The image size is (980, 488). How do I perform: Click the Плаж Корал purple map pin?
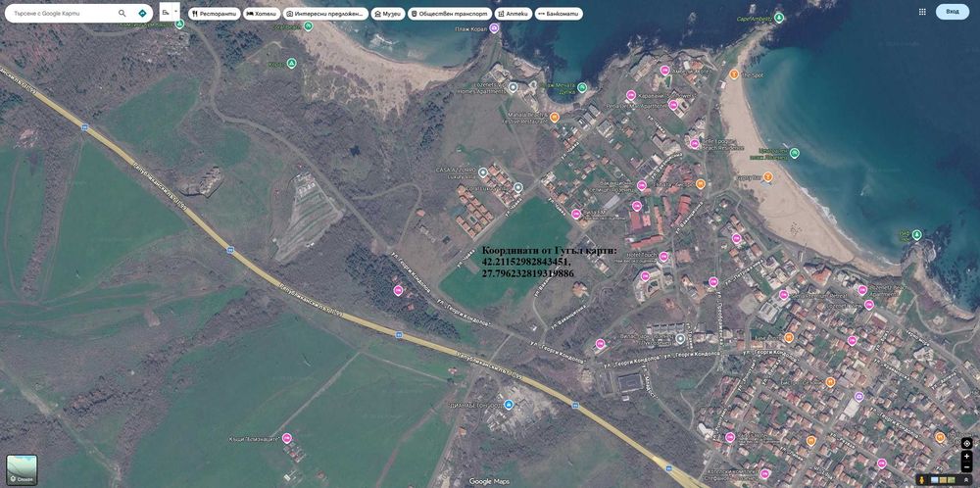pos(494,27)
